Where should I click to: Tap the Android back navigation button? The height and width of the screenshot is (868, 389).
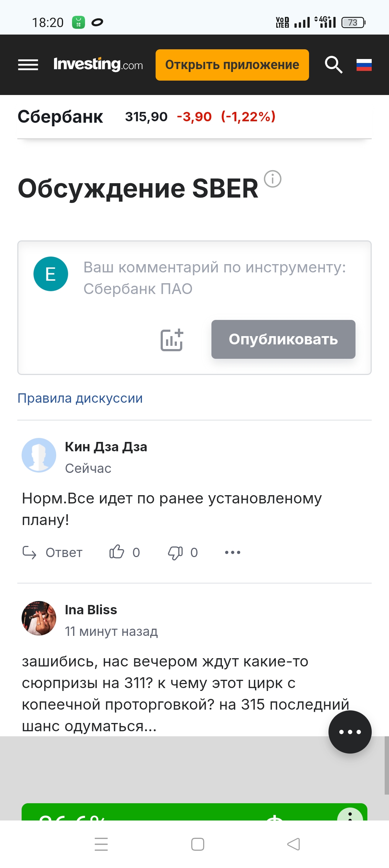293,844
